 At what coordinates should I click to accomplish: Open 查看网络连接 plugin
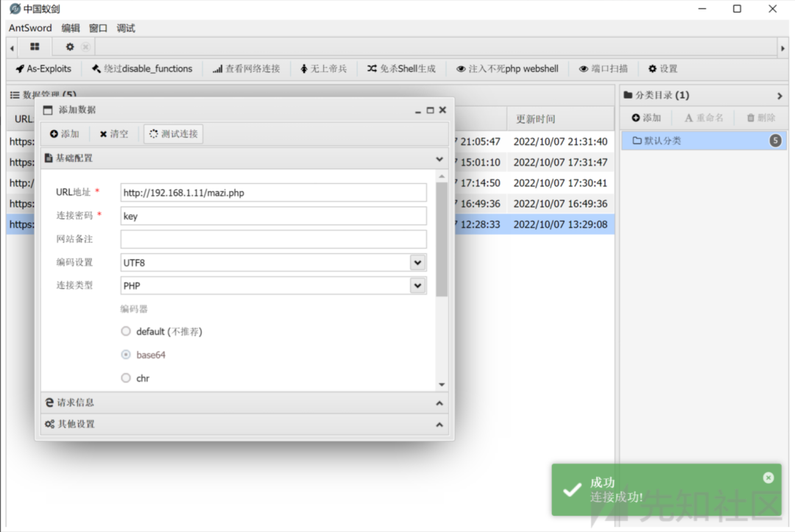pos(247,69)
